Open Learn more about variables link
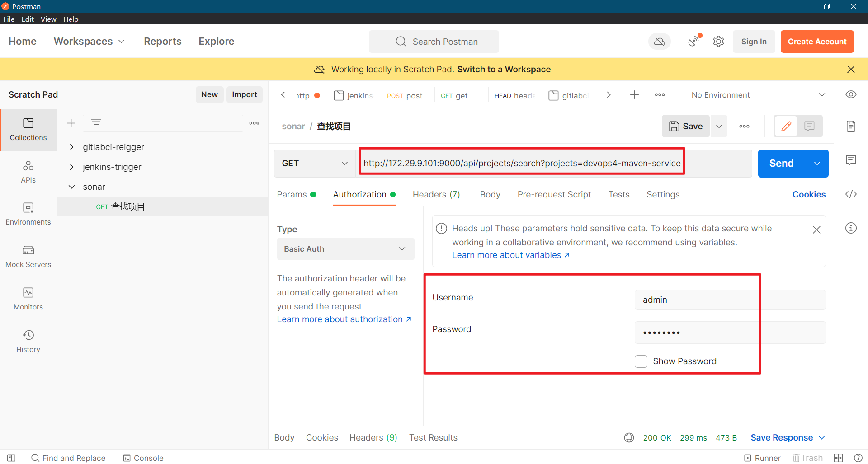This screenshot has width=868, height=464. click(x=510, y=255)
